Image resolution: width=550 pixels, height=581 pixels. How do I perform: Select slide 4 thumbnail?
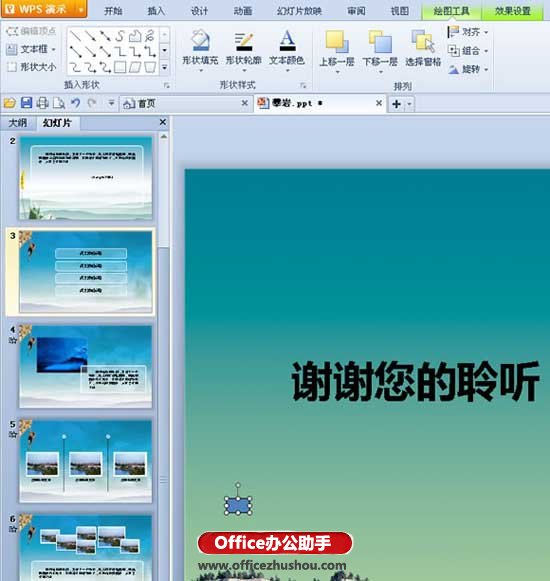tap(85, 366)
